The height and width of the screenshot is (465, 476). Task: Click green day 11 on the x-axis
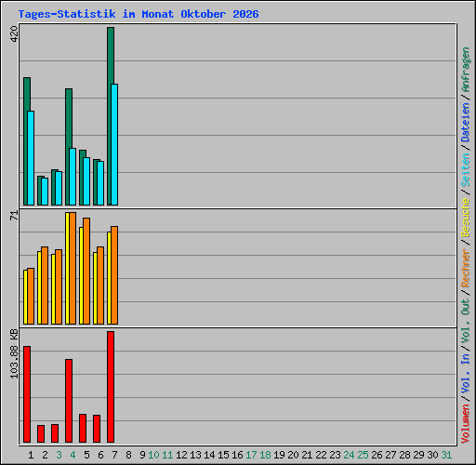click(167, 455)
